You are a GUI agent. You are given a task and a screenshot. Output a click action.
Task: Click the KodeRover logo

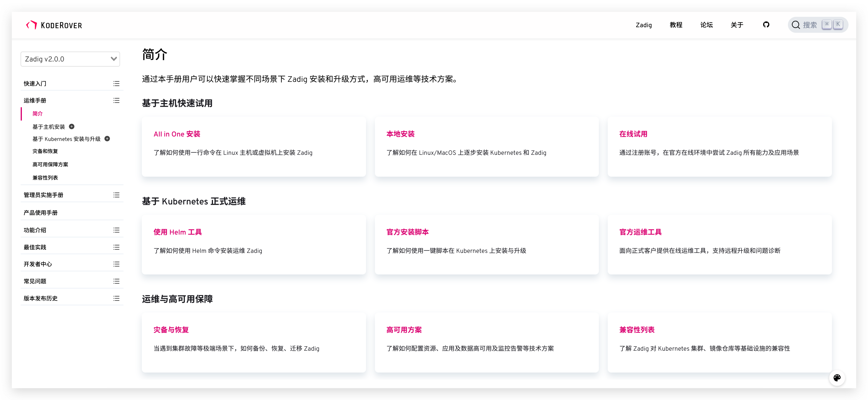click(x=54, y=25)
